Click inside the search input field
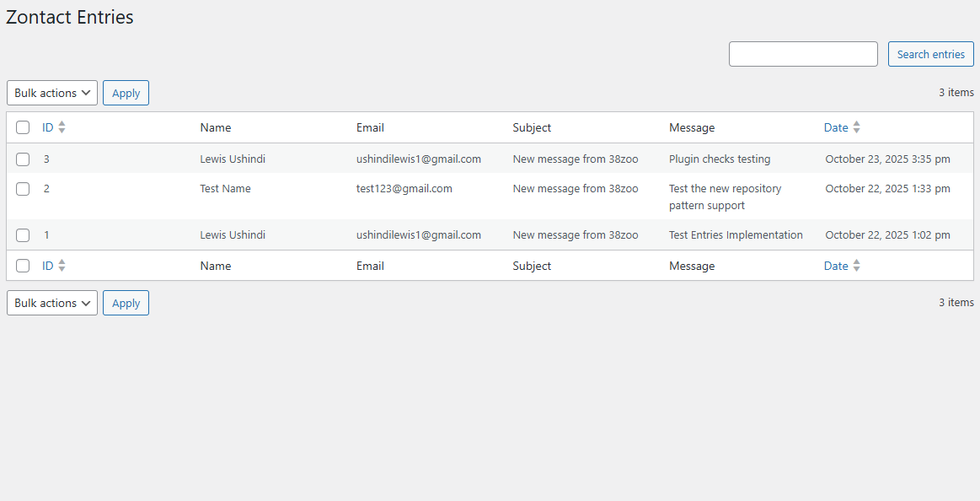The image size is (980, 501). 802,53
